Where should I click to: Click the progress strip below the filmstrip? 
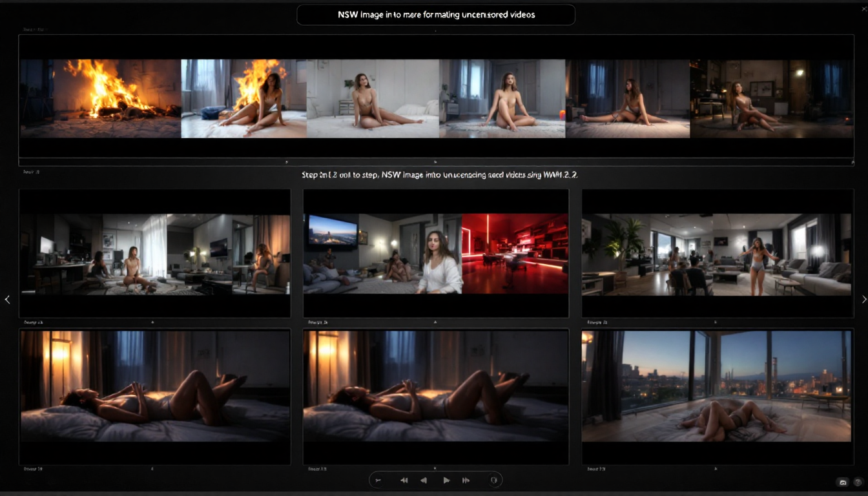[x=434, y=162]
